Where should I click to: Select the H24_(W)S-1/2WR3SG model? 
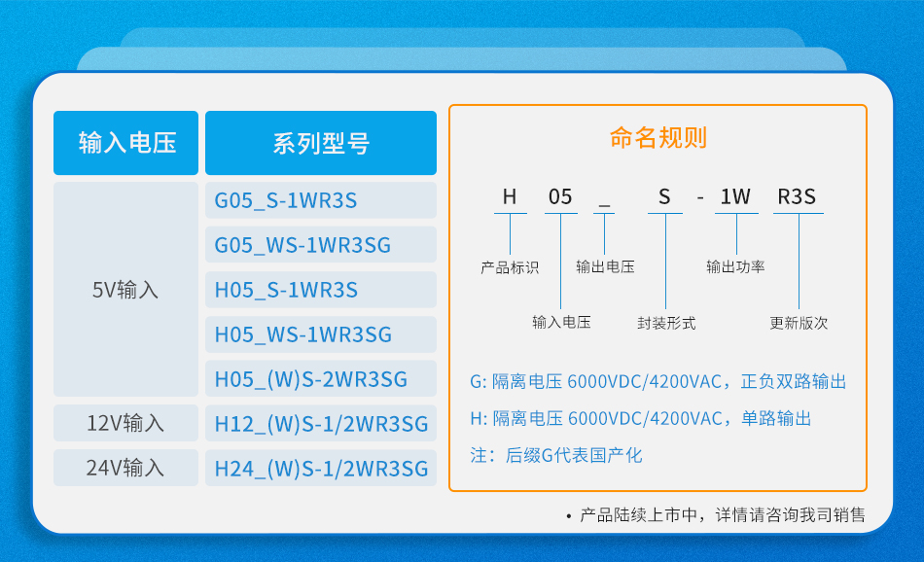point(320,468)
